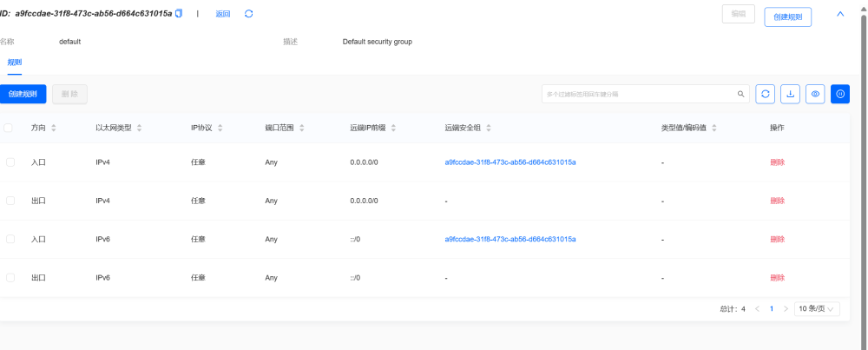Delete the IPv4 出口 rule via 删除
This screenshot has width=868, height=350.
click(x=777, y=201)
